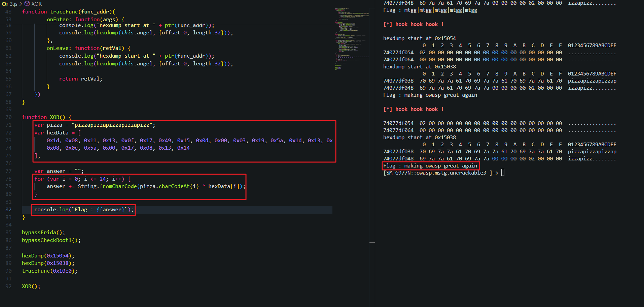Screen dimensions: 644x307
Task: Click the 'answer += String.fromCharCode' line
Action: point(146,186)
